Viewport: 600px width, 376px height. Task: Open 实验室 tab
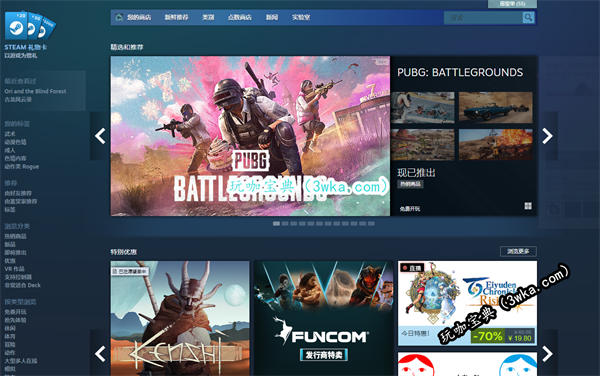[301, 17]
